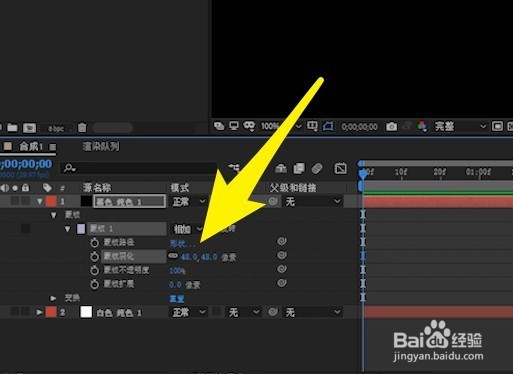Open the 100% magnification dropdown

(281, 126)
